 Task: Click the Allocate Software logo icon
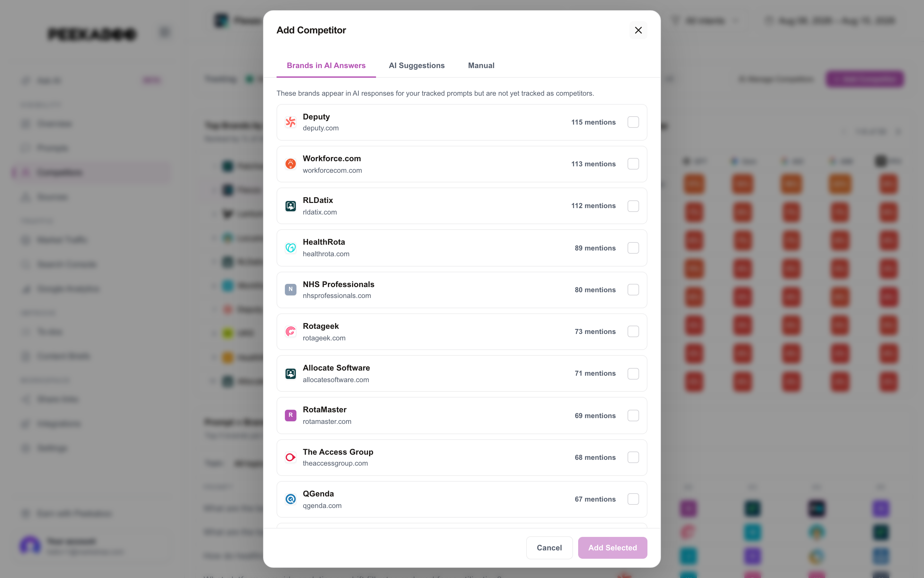click(291, 373)
